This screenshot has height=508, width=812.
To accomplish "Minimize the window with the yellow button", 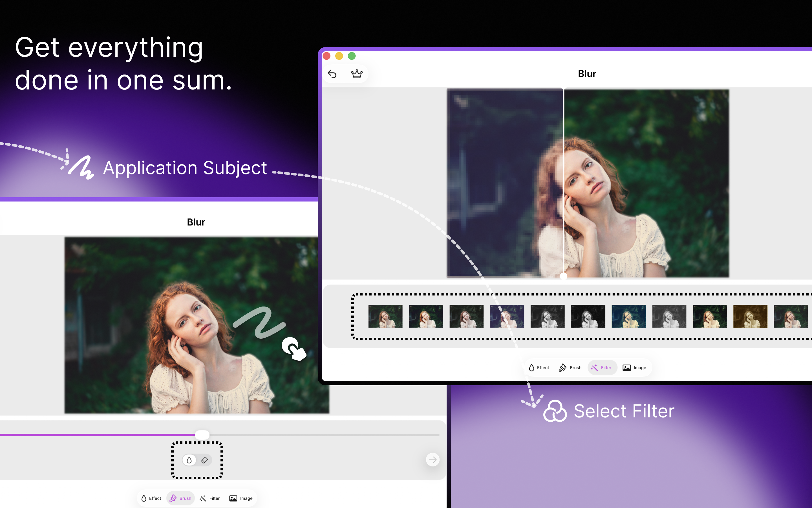I will pos(339,56).
